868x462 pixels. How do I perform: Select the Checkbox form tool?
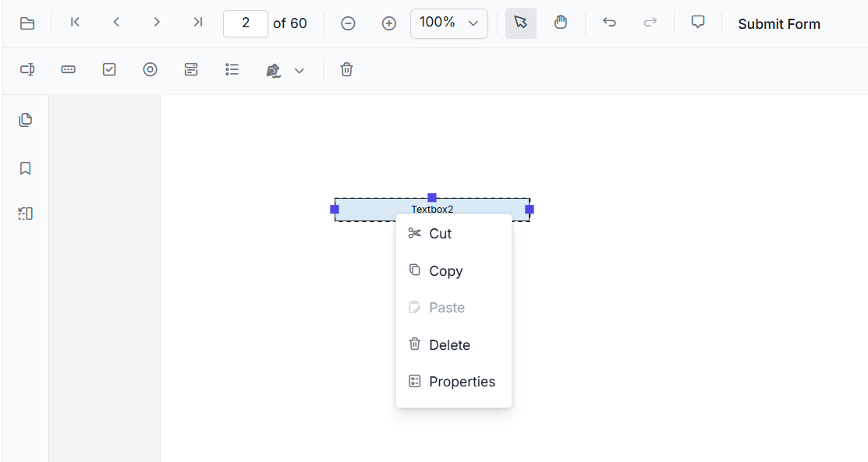pos(108,69)
